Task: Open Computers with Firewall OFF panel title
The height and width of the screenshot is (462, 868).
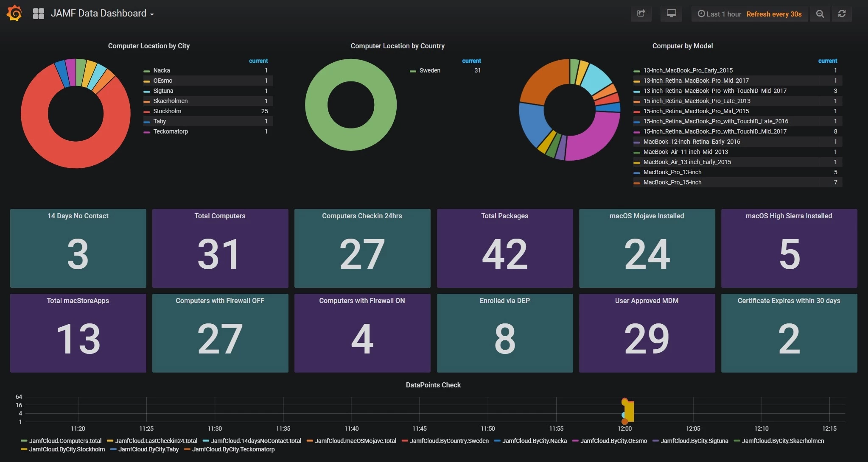Action: click(x=220, y=301)
